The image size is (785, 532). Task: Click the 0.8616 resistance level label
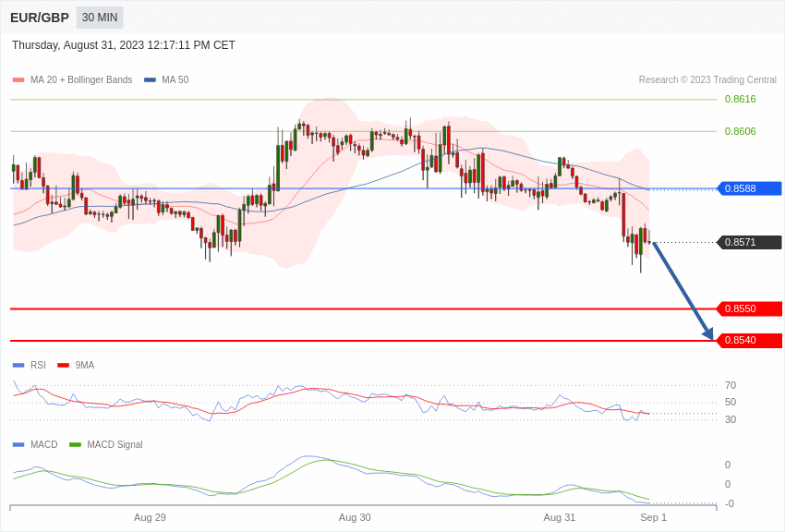pos(741,99)
